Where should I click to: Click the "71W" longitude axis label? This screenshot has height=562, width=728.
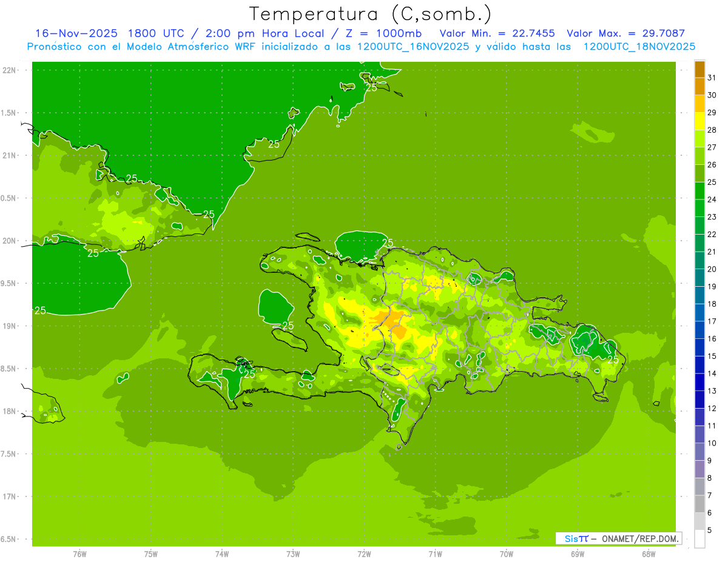[x=435, y=554]
